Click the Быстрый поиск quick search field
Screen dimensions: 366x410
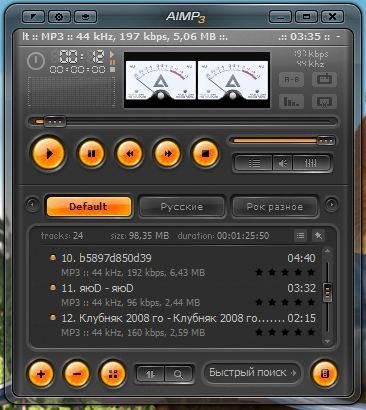click(x=252, y=372)
